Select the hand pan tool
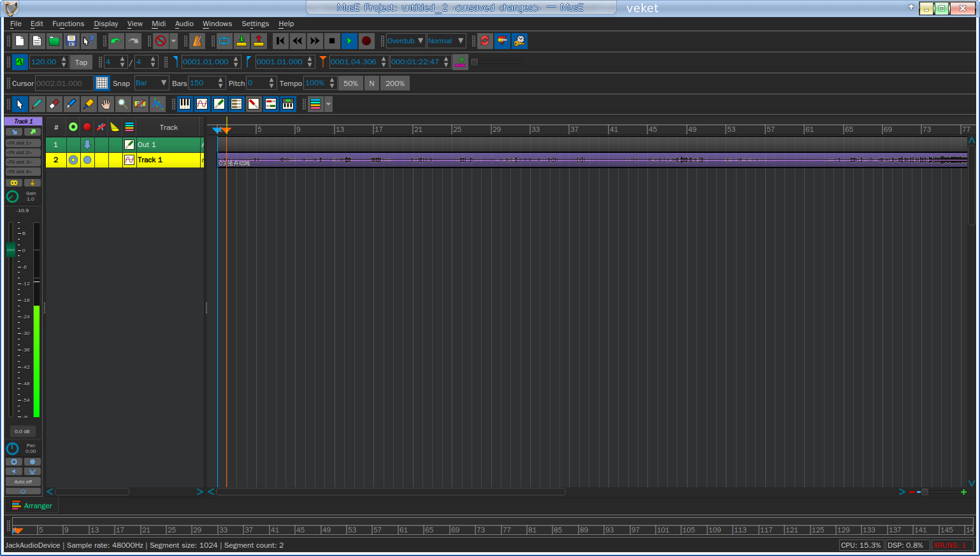Viewport: 980px width, 556px height. [x=106, y=104]
